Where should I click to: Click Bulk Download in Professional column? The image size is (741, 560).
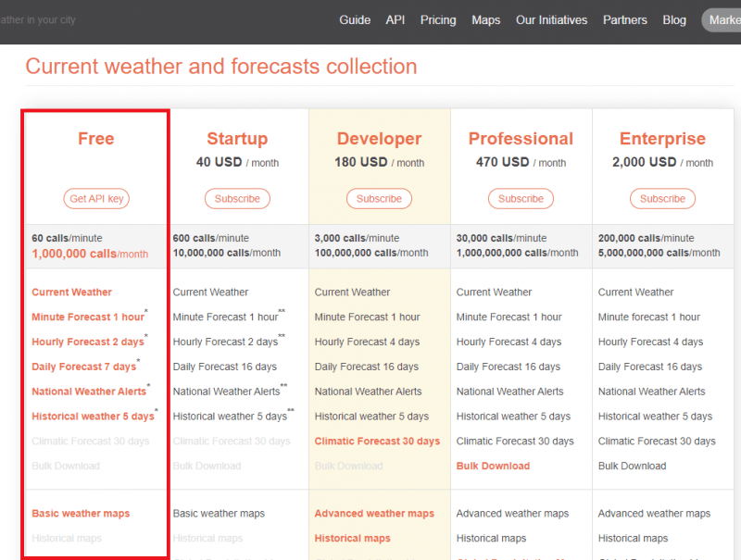point(493,467)
